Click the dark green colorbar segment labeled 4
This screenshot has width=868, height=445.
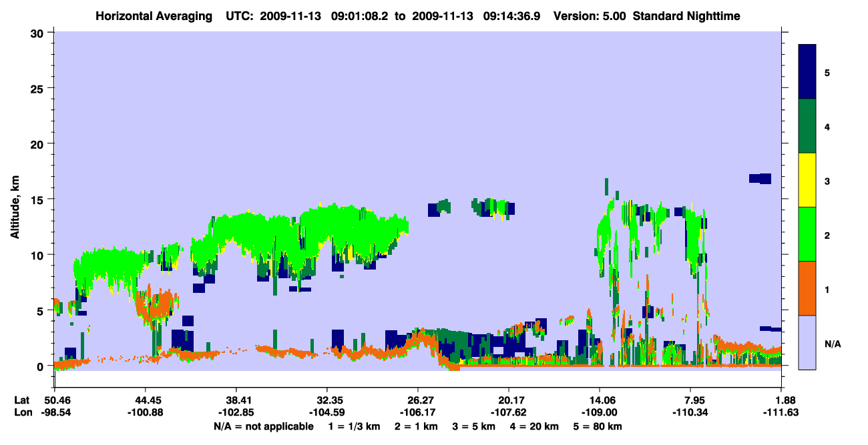click(x=807, y=126)
